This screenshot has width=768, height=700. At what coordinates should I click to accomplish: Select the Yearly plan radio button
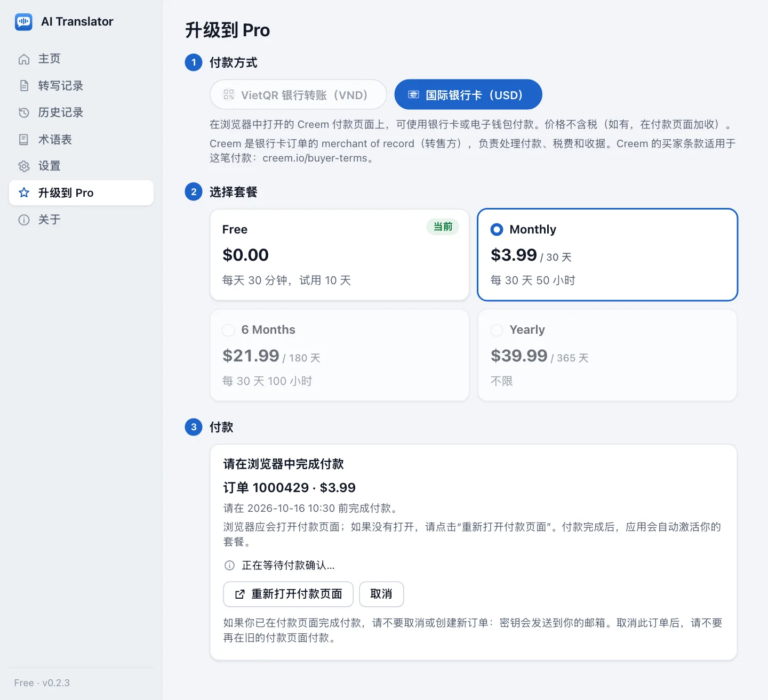(497, 330)
